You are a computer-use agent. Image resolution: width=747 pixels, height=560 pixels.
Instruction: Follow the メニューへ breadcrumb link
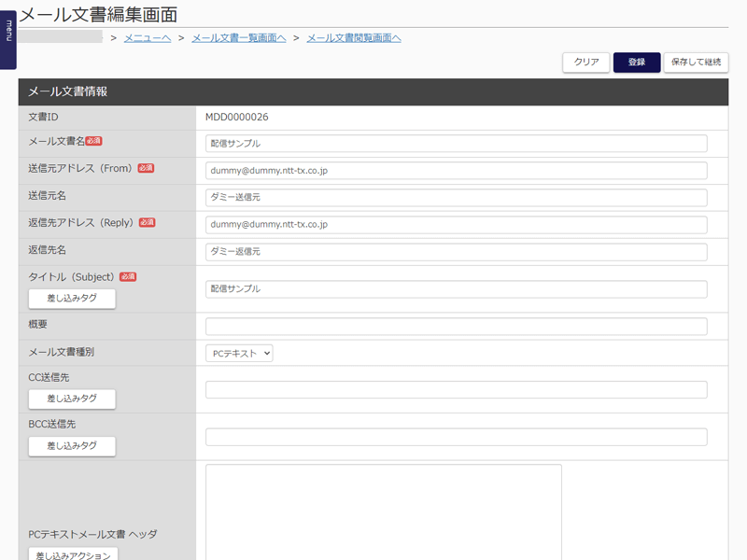point(148,38)
